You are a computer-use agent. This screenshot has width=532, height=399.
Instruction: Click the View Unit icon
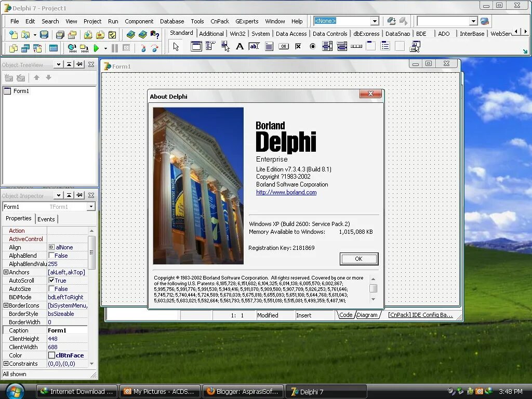click(x=13, y=48)
